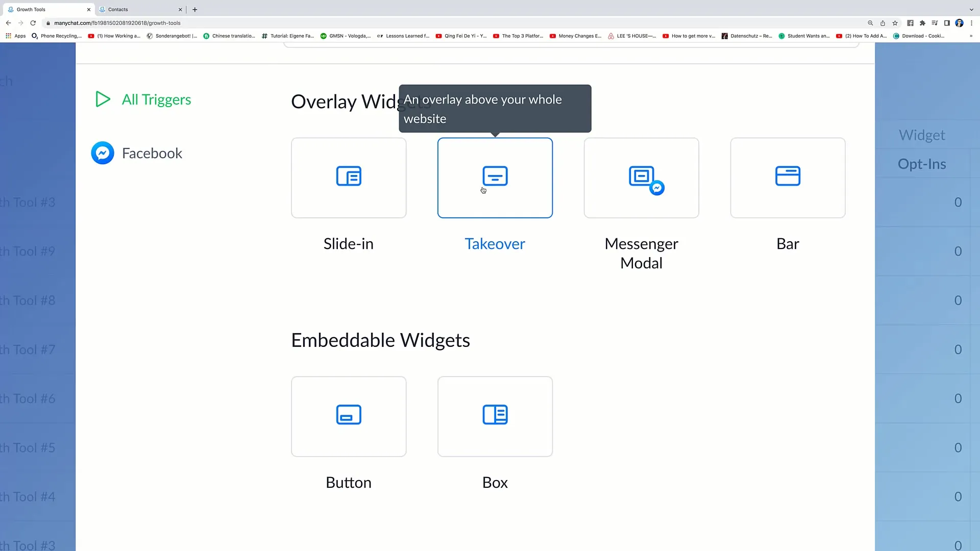Toggle the browser side panel icon
This screenshot has width=980, height=551.
[x=947, y=23]
